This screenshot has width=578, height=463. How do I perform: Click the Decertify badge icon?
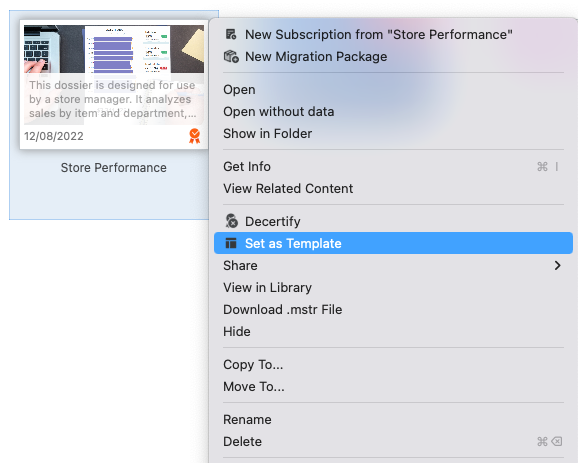[231, 221]
